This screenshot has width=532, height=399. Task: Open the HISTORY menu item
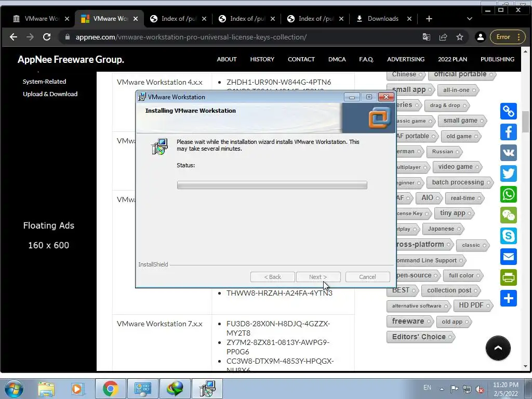click(262, 59)
